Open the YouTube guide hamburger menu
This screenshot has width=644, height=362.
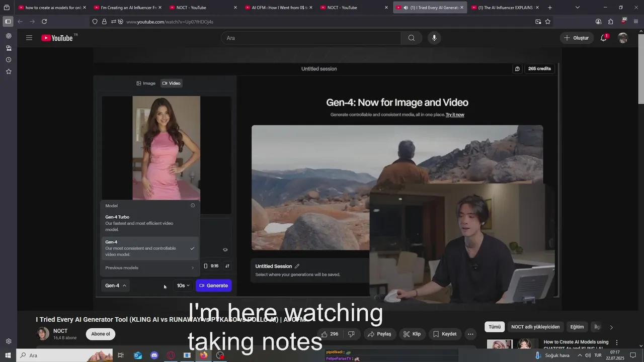29,38
